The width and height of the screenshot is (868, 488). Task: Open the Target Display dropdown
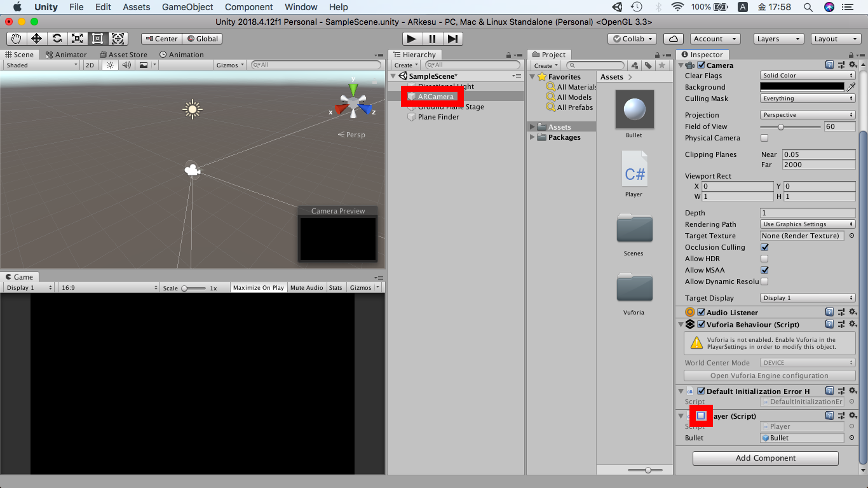coord(808,298)
